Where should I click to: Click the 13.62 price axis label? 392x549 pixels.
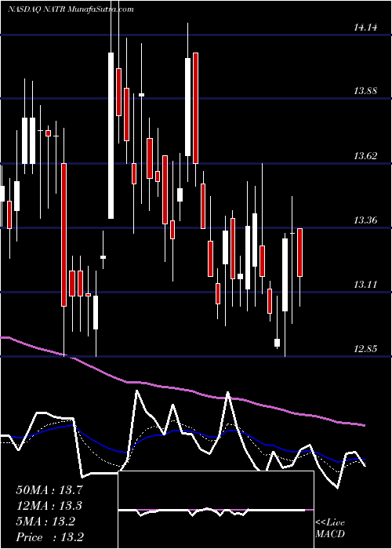pos(365,156)
